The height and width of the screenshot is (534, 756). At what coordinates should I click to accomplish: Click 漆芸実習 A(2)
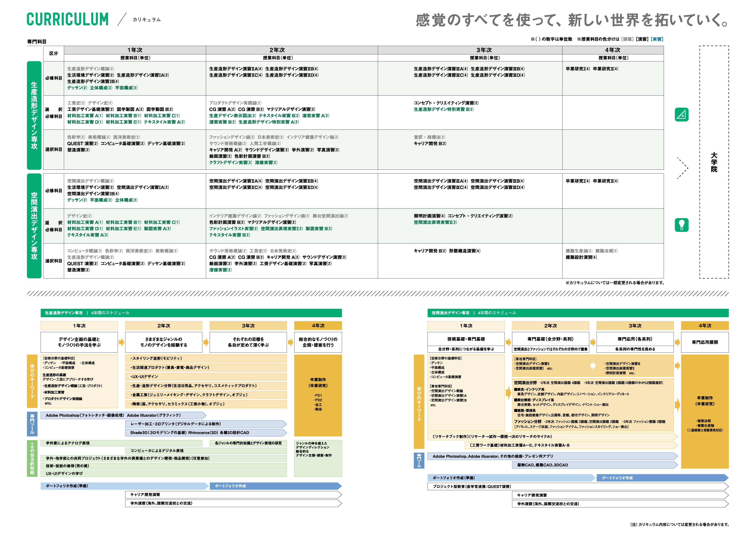315,116
